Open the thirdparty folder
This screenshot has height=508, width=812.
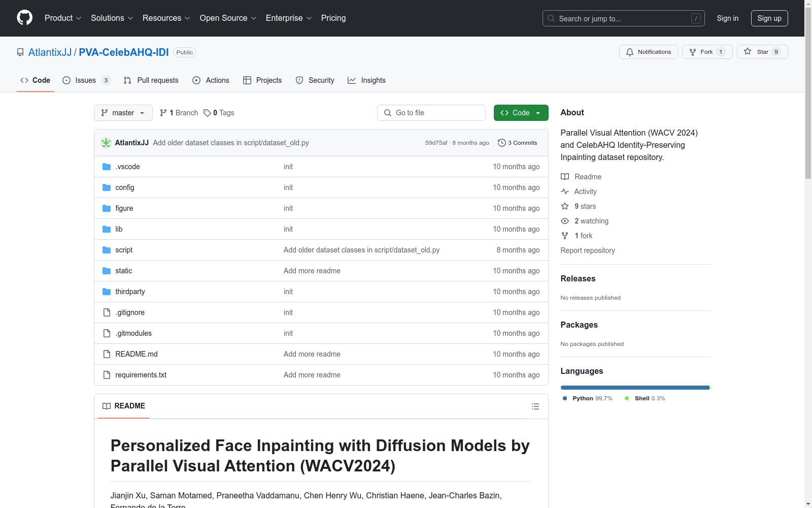[x=130, y=292]
